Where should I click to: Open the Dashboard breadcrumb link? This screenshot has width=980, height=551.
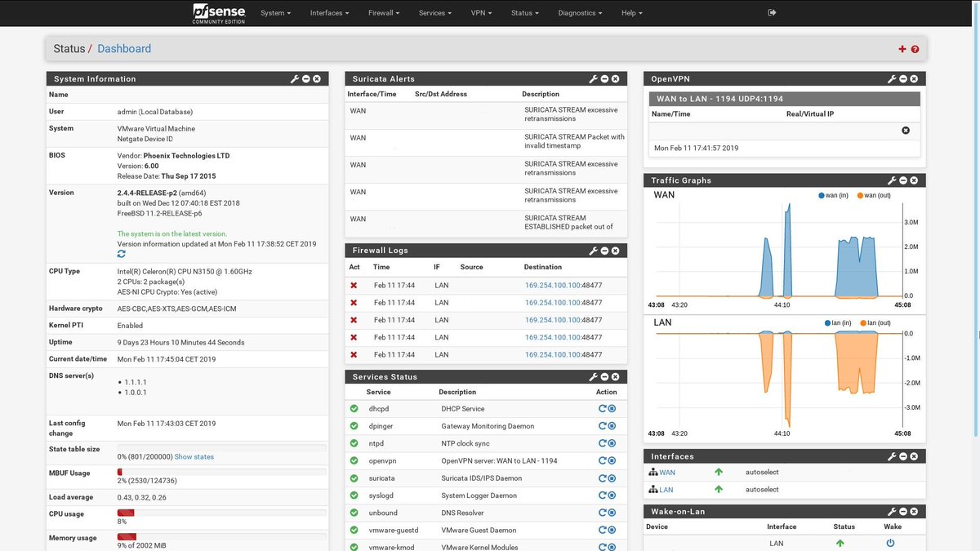coord(124,49)
